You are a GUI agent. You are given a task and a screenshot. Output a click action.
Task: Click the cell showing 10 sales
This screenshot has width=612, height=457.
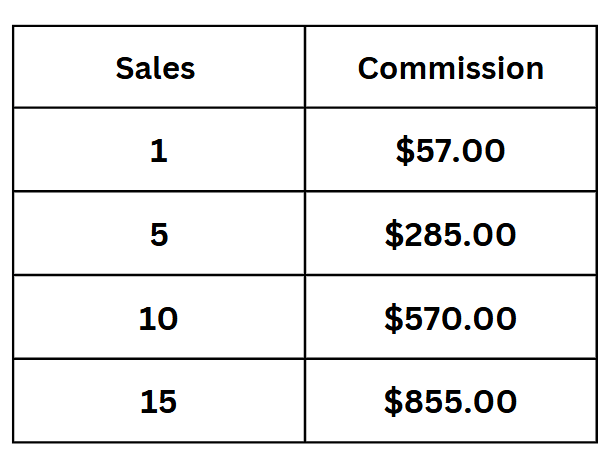coord(158,318)
